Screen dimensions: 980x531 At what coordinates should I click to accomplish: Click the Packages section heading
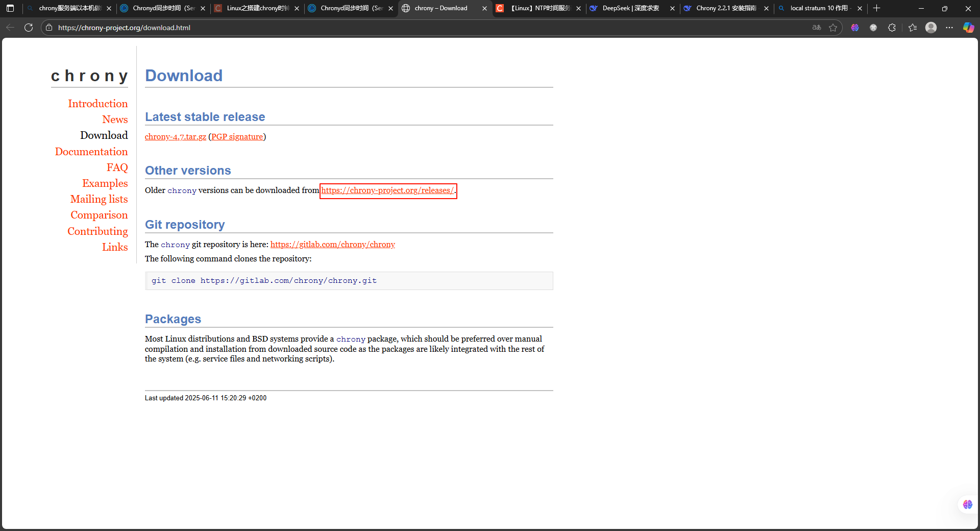point(173,319)
